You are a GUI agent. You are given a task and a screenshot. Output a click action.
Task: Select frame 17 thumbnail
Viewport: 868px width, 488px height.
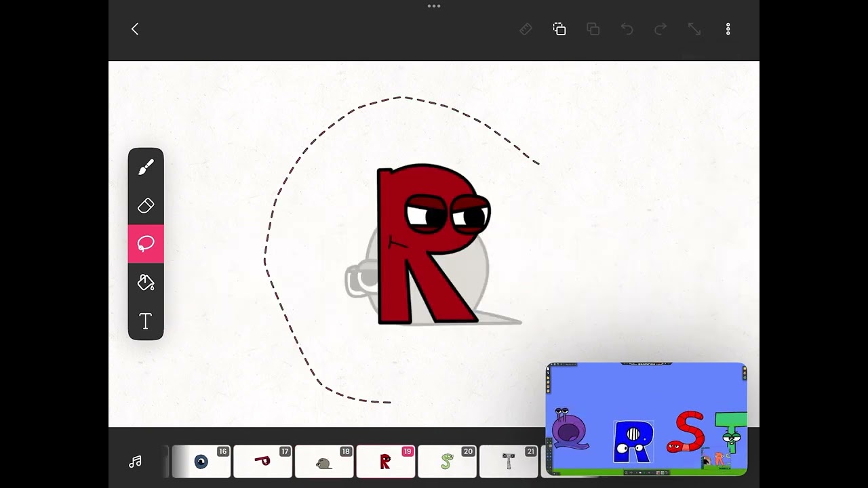(x=263, y=462)
